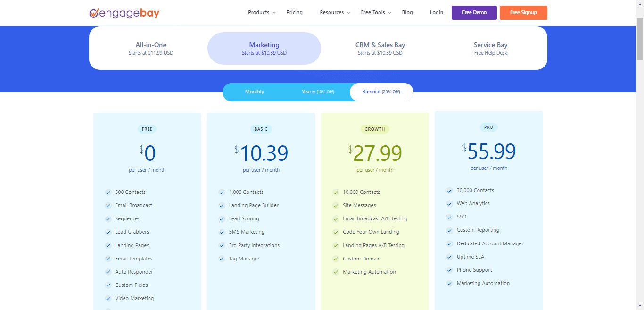Click the checkmark icon beside Lead Scoring
Viewport: 644px width, 310px height.
point(222,218)
